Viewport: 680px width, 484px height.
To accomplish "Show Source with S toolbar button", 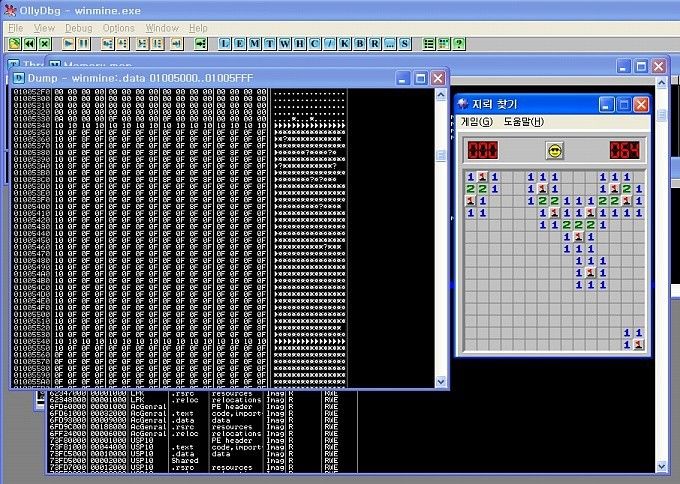I will (405, 43).
